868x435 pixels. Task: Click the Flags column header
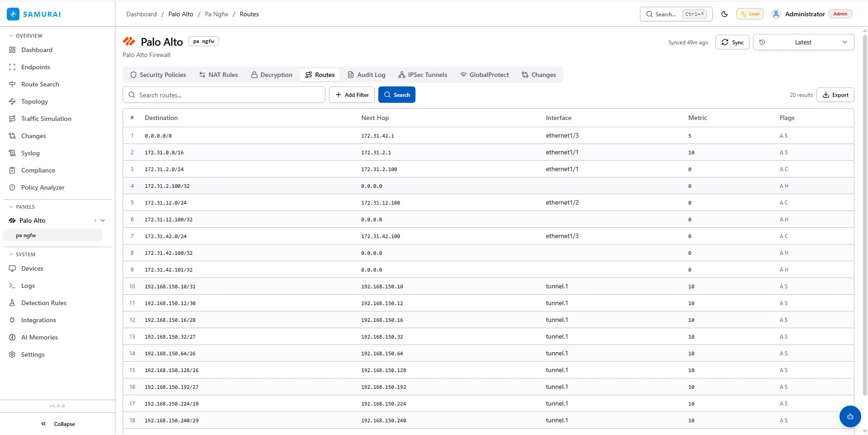click(x=787, y=118)
